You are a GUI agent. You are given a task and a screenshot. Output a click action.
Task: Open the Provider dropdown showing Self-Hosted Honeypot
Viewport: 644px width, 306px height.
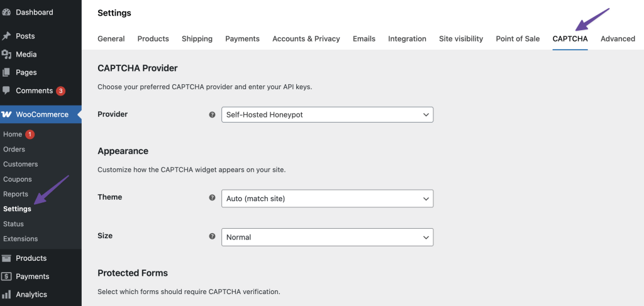click(x=327, y=115)
